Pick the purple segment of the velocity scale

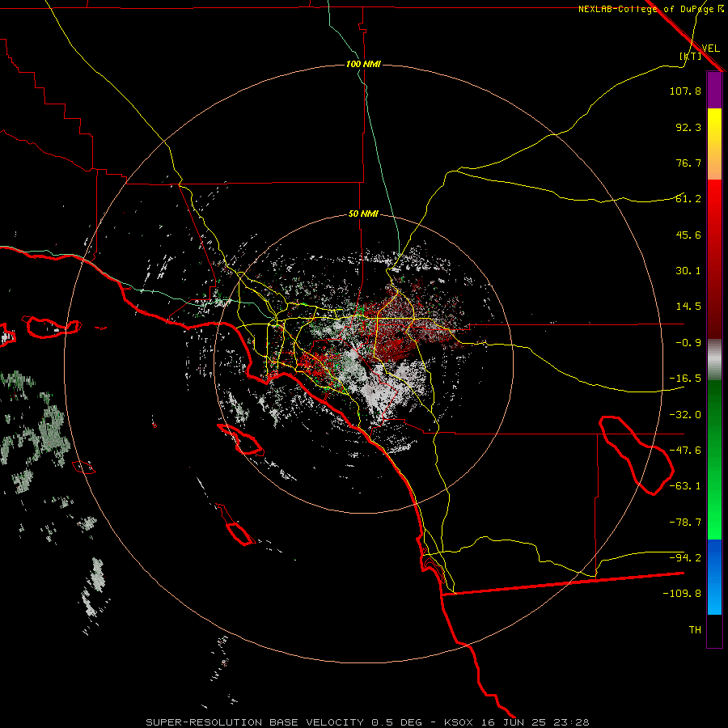coord(714,91)
